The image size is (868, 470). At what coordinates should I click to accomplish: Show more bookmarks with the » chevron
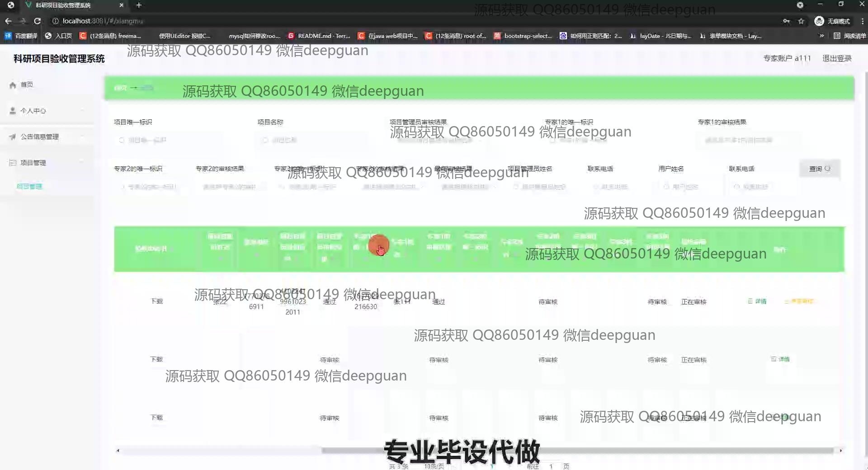click(821, 36)
